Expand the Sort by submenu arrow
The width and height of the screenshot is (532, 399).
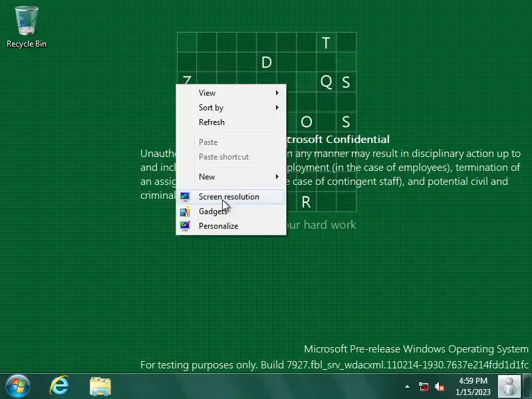pyautogui.click(x=277, y=108)
